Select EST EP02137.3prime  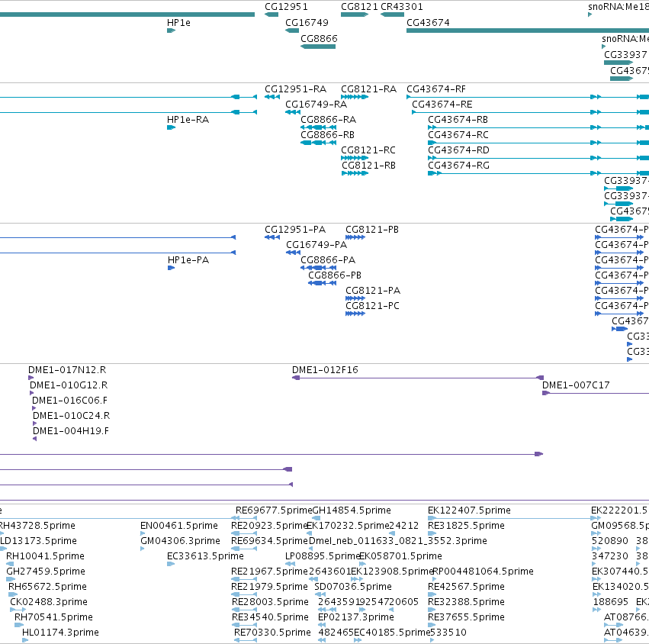point(355,617)
